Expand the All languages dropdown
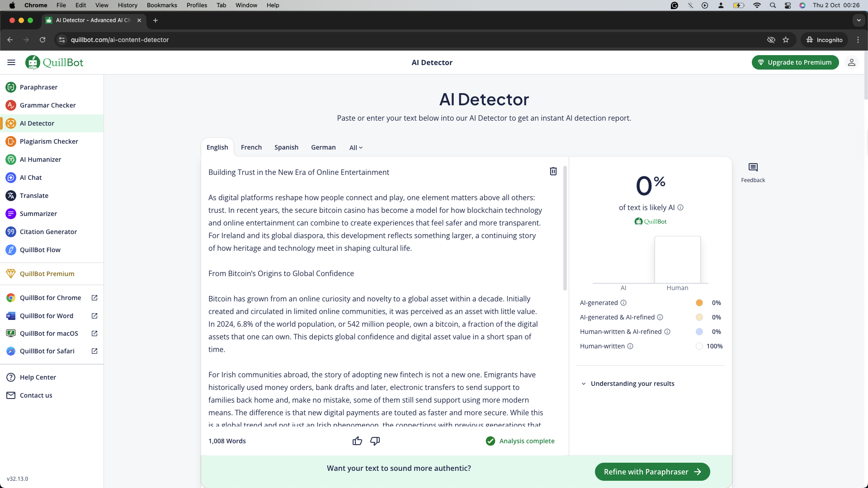 [x=356, y=148]
